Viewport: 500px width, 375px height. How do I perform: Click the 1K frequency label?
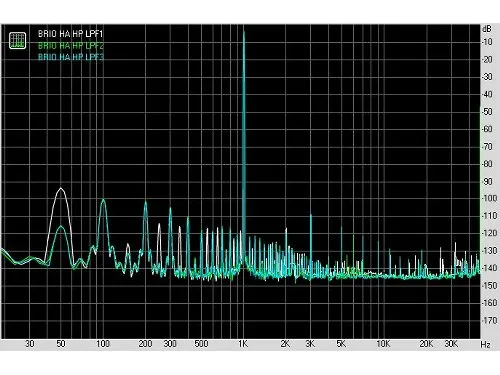click(x=243, y=344)
